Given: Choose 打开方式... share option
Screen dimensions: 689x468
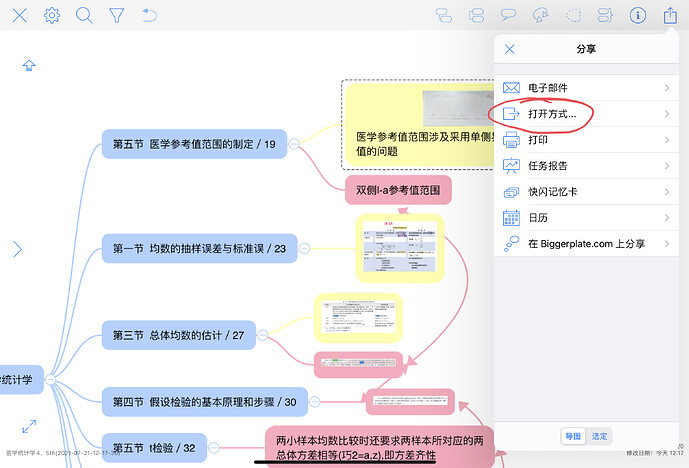Looking at the screenshot, I should click(587, 114).
